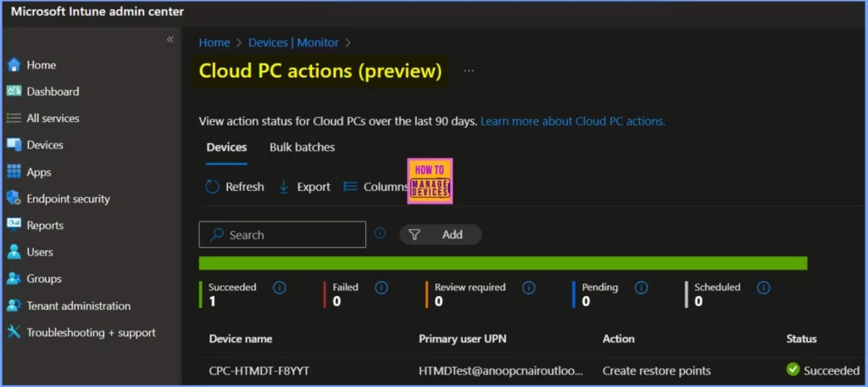
Task: Open Dashboard from the sidebar
Action: click(x=43, y=92)
